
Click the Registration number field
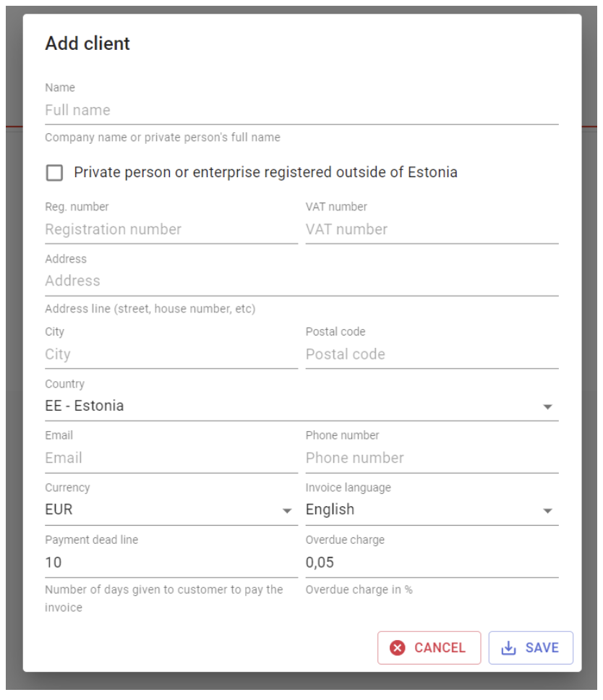171,229
